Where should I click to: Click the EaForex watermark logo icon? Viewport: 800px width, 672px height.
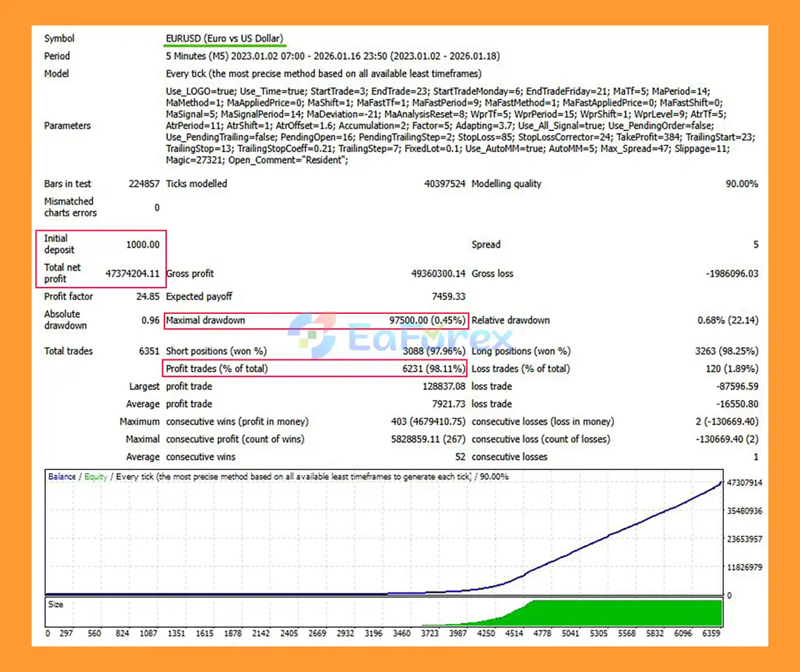(312, 334)
